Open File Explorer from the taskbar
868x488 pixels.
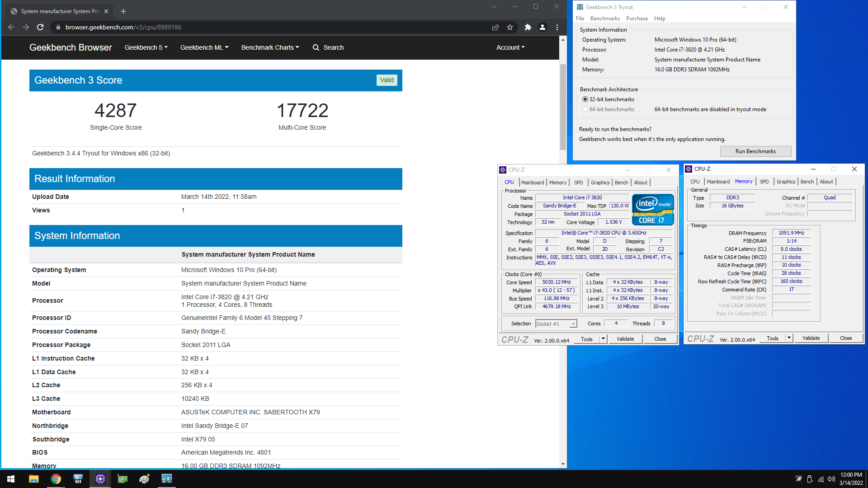click(x=33, y=479)
